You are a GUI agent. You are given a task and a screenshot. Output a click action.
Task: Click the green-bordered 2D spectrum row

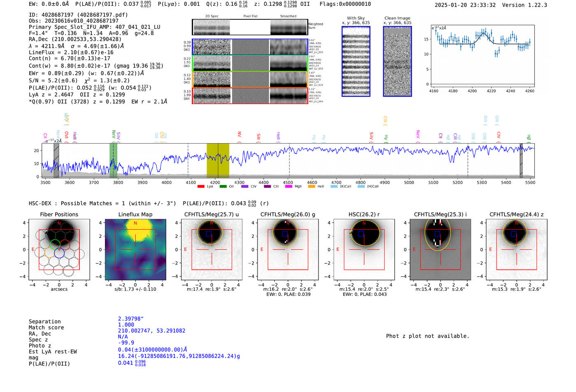[250, 63]
